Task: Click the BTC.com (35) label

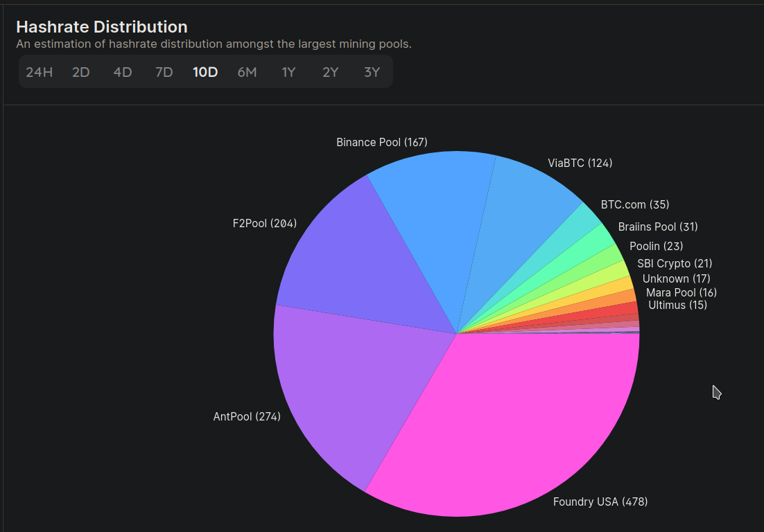Action: click(x=635, y=204)
